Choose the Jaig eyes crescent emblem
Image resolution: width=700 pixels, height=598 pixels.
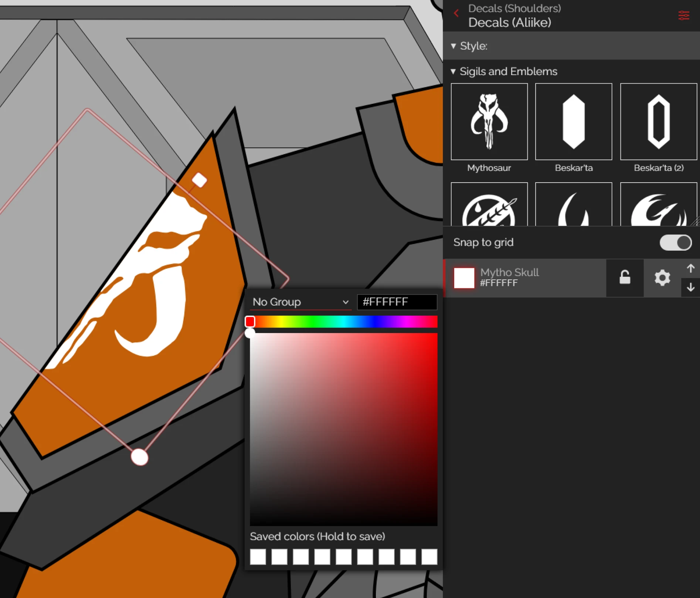[x=574, y=204]
